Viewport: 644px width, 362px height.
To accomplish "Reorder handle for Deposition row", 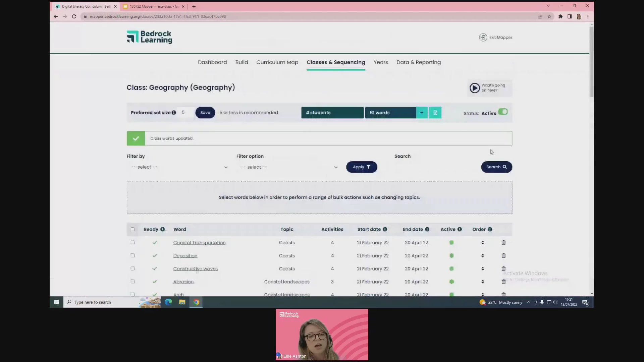I will (x=483, y=255).
